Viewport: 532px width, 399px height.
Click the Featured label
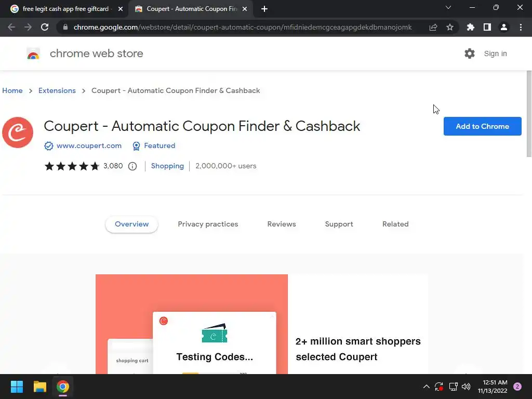(x=159, y=145)
